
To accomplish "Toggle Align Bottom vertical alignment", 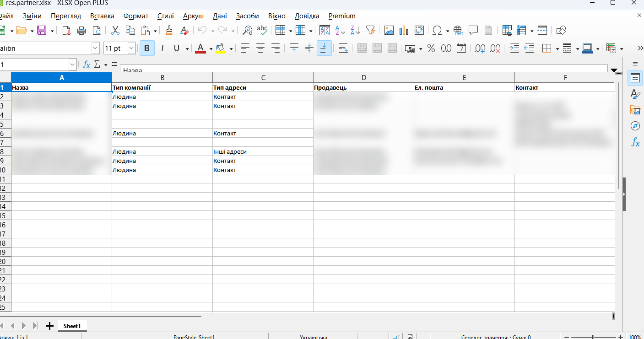I will (x=324, y=48).
